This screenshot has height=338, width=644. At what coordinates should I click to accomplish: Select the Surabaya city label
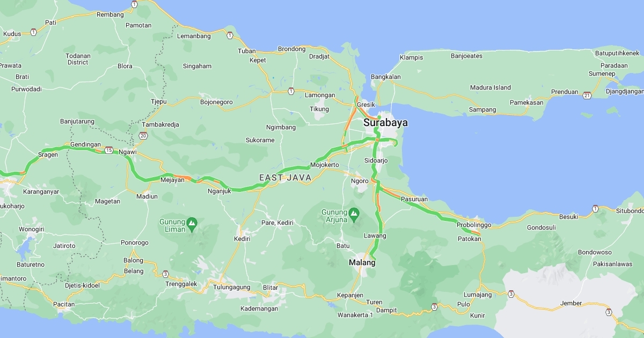tap(385, 123)
